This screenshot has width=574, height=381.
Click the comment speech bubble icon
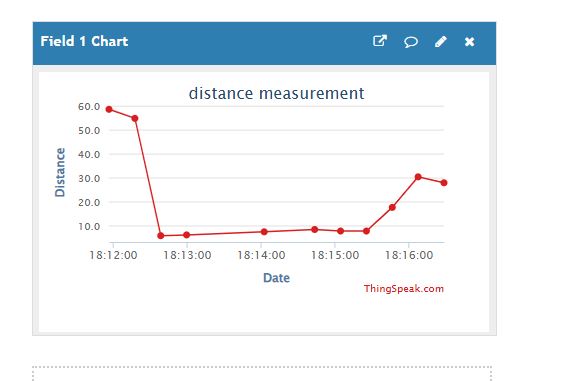[411, 41]
